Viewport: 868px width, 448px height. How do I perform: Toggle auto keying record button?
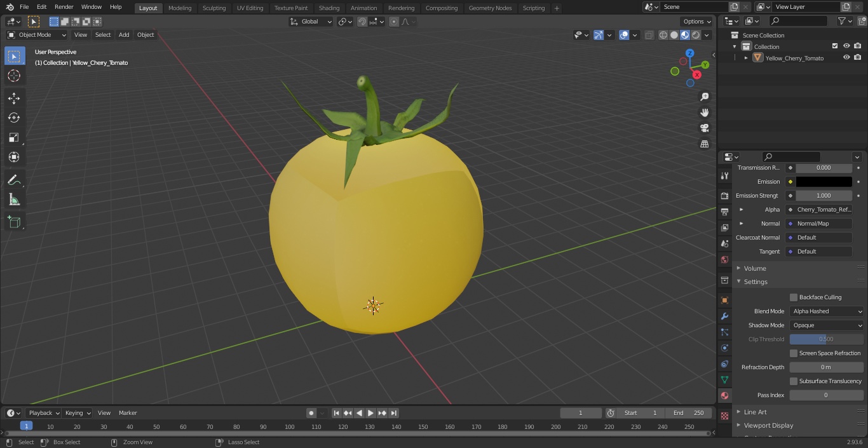311,413
